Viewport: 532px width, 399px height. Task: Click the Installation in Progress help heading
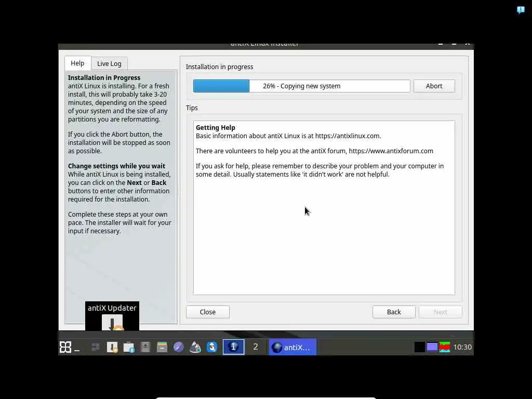[104, 78]
